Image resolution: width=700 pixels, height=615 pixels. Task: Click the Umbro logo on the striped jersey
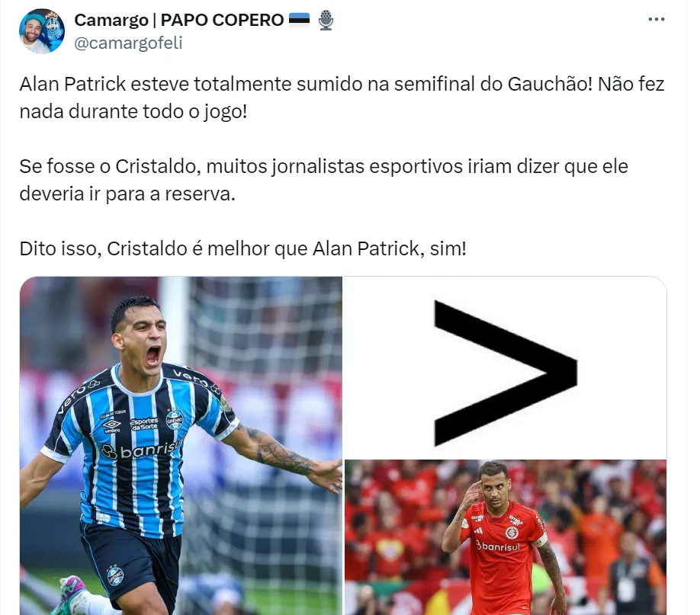click(x=111, y=426)
